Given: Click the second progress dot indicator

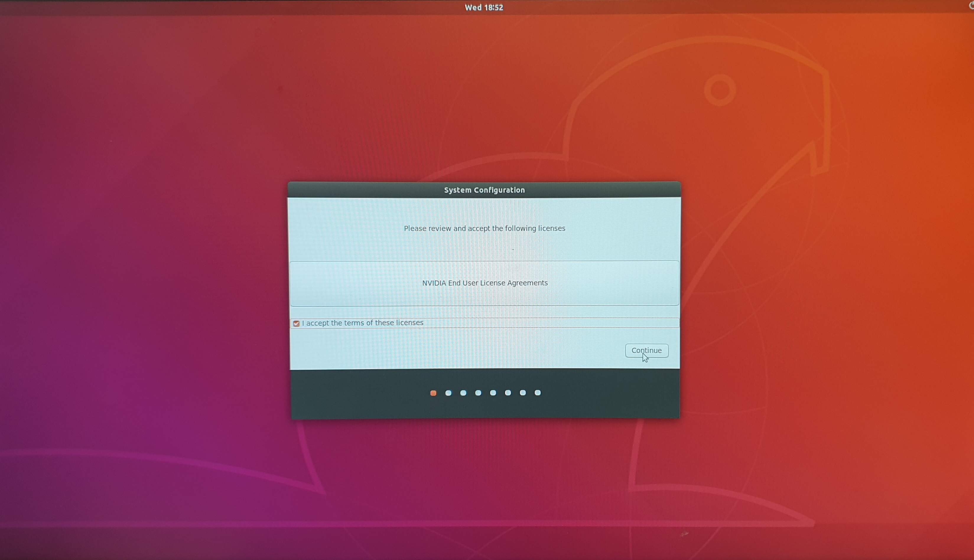Looking at the screenshot, I should (448, 393).
